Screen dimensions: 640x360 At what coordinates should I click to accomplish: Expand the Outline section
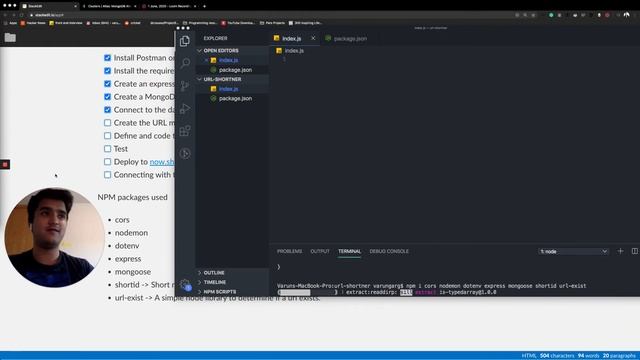(x=232, y=273)
